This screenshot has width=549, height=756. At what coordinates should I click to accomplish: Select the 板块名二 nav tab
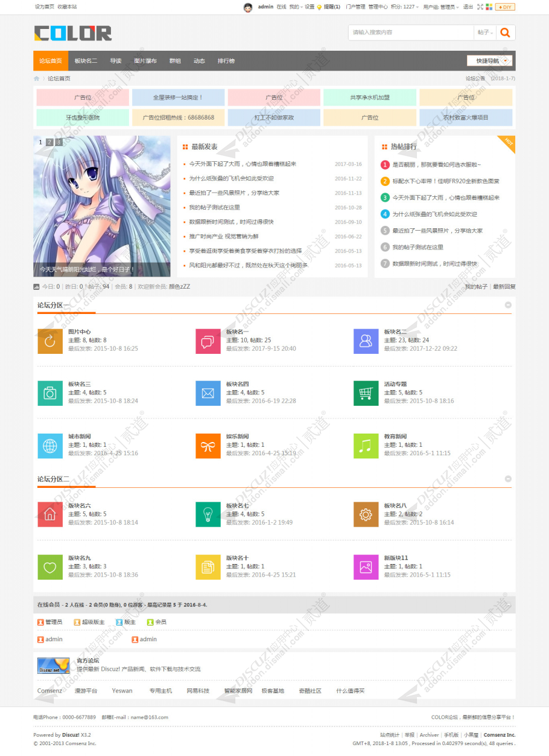86,60
